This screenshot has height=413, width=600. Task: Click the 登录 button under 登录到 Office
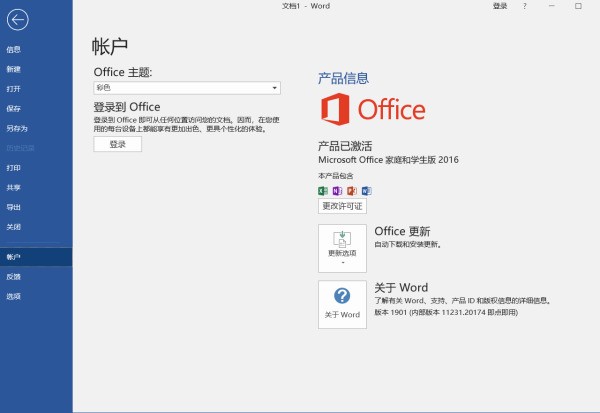(x=117, y=144)
